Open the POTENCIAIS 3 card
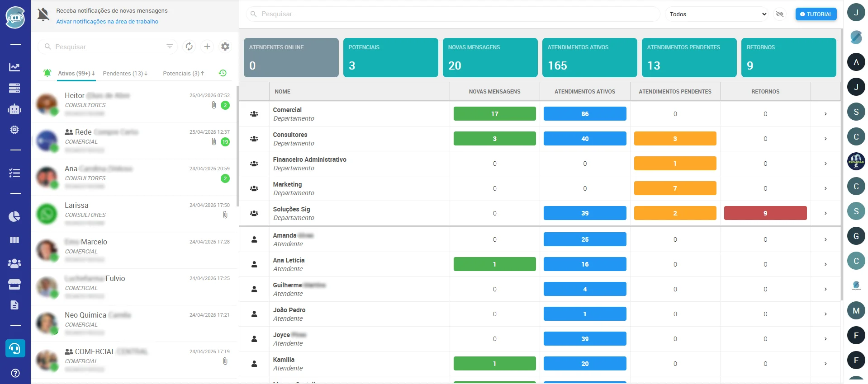 click(390, 57)
